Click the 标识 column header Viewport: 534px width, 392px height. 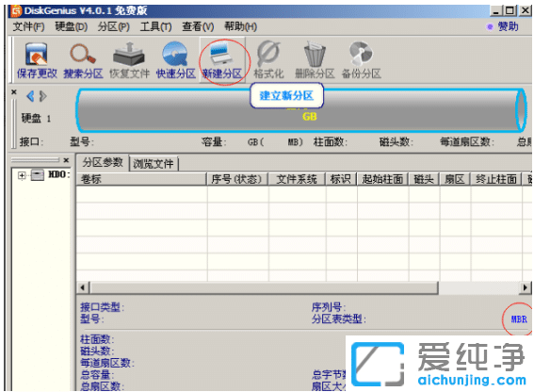point(341,179)
